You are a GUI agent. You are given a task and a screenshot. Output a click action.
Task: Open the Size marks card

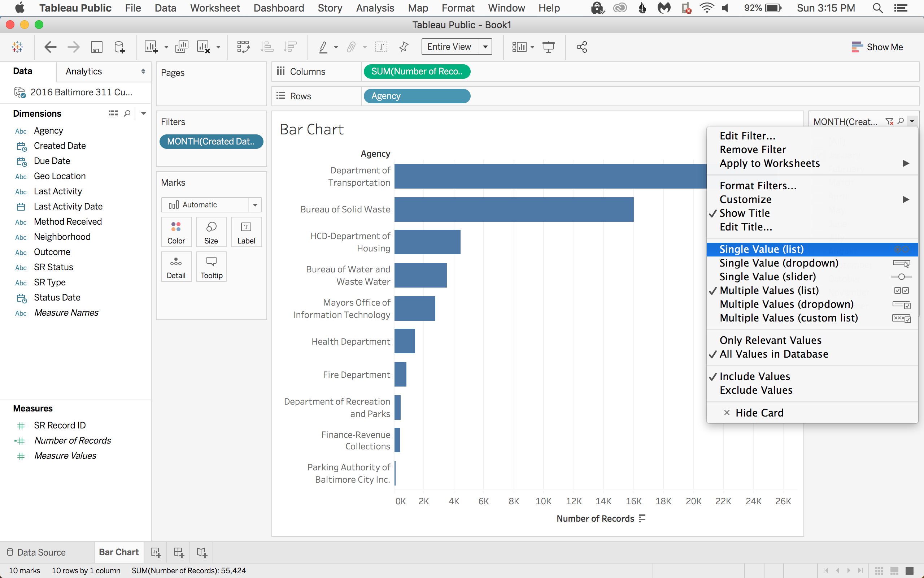(211, 232)
